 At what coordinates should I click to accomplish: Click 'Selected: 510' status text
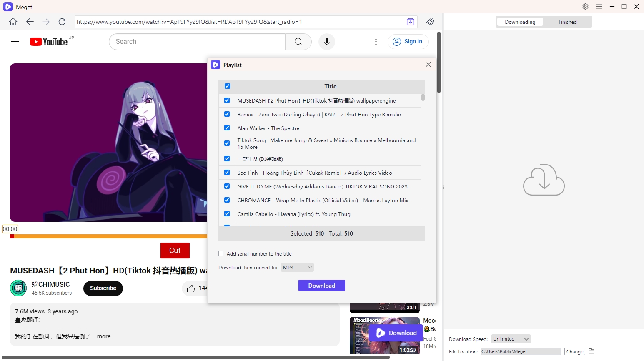tap(307, 233)
